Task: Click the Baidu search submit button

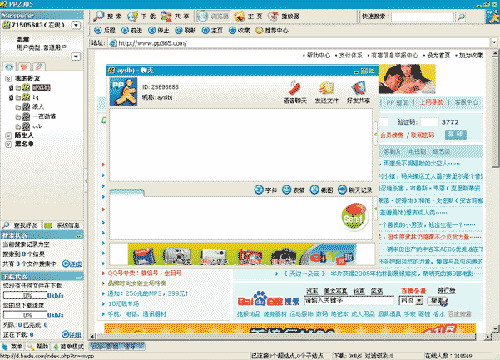Action: [438, 301]
